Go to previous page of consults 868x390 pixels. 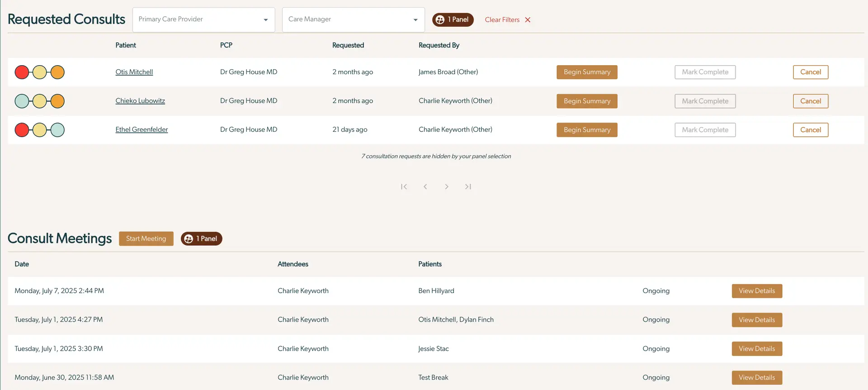click(425, 186)
